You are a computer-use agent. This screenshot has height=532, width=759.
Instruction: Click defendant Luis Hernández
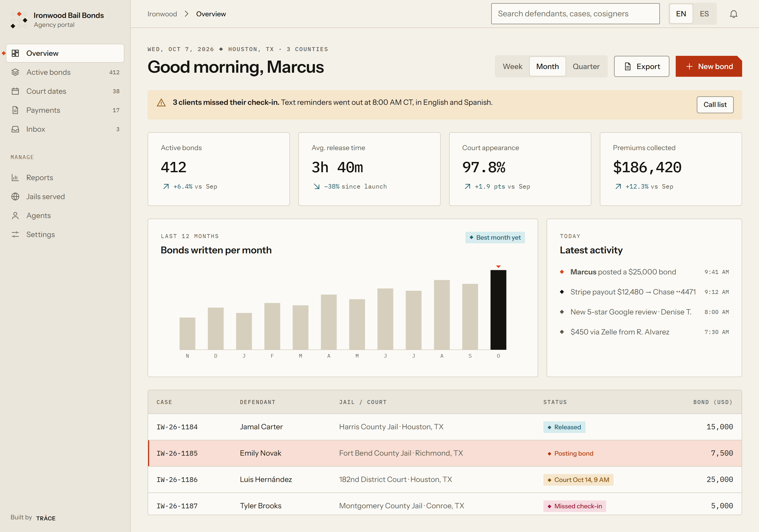(x=266, y=480)
